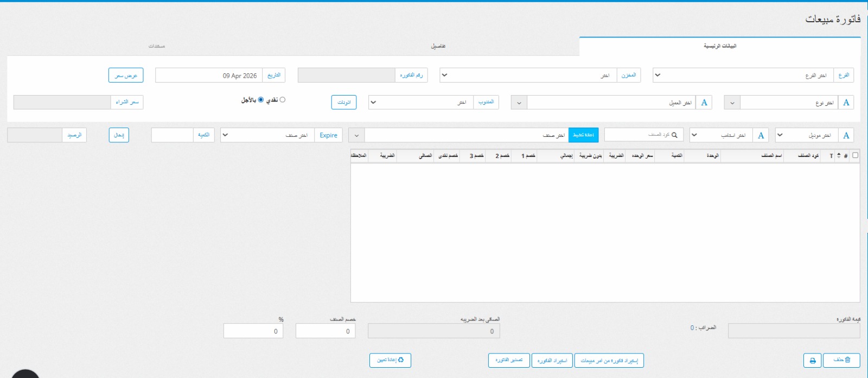Click the الاوردات button
Screen dimensions: 868x378
tap(344, 102)
